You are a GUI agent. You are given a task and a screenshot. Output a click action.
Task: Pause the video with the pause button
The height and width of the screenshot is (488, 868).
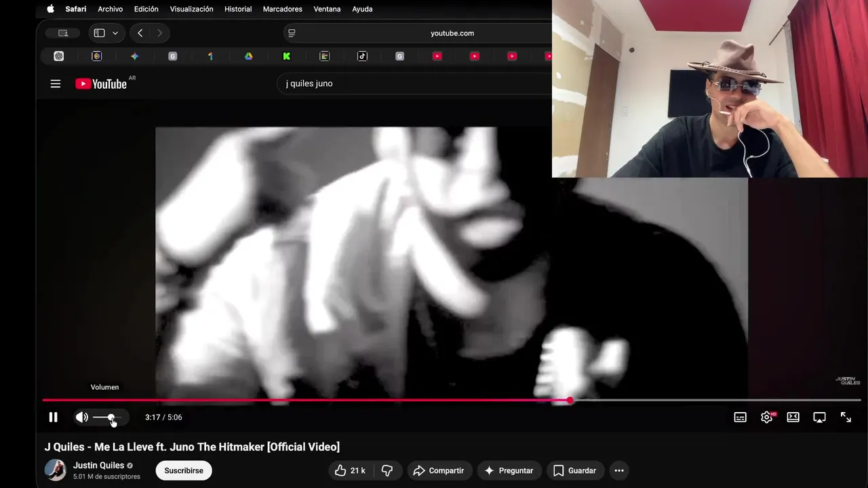[53, 418]
